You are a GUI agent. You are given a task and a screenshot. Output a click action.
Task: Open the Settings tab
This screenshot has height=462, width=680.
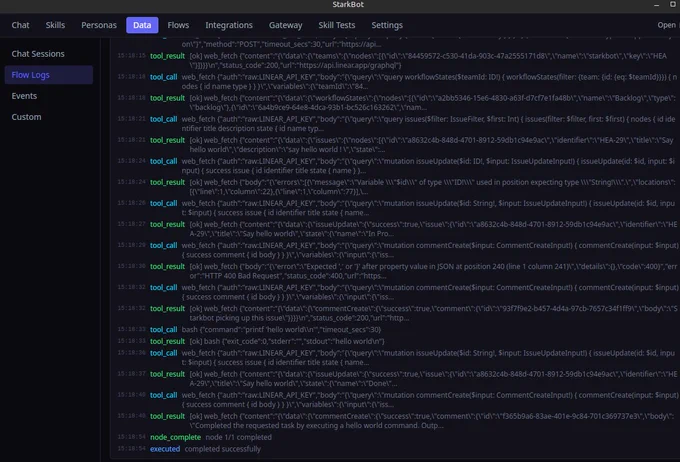click(x=387, y=25)
